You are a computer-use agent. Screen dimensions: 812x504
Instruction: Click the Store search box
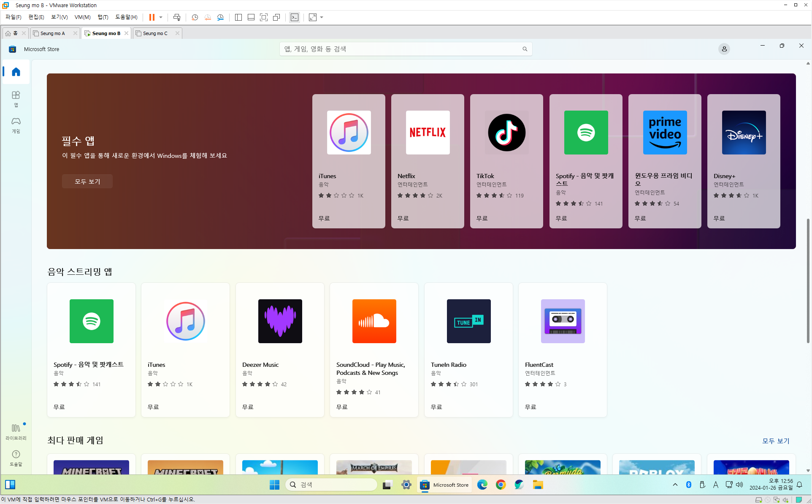tap(401, 49)
